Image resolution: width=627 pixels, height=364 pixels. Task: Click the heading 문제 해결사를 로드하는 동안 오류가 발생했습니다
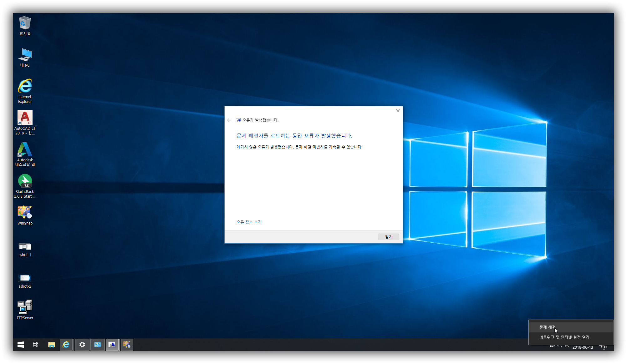294,136
